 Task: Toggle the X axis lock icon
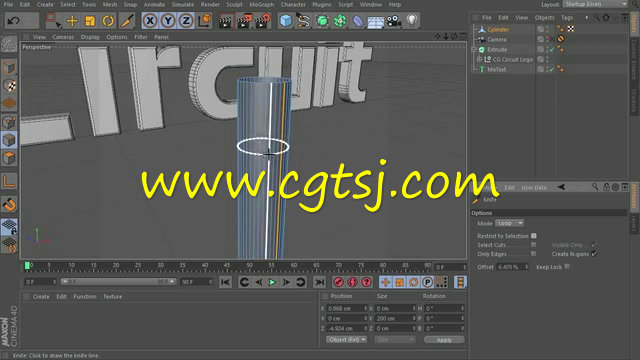click(150, 20)
